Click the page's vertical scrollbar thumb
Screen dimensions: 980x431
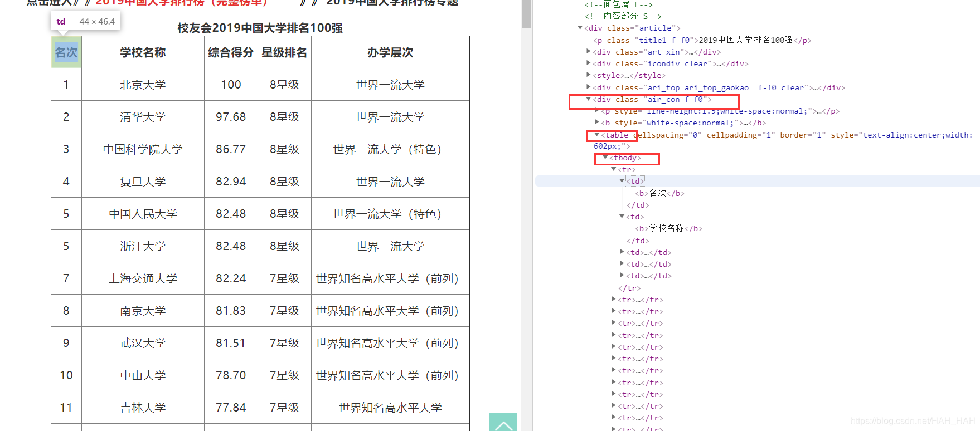pos(526,14)
